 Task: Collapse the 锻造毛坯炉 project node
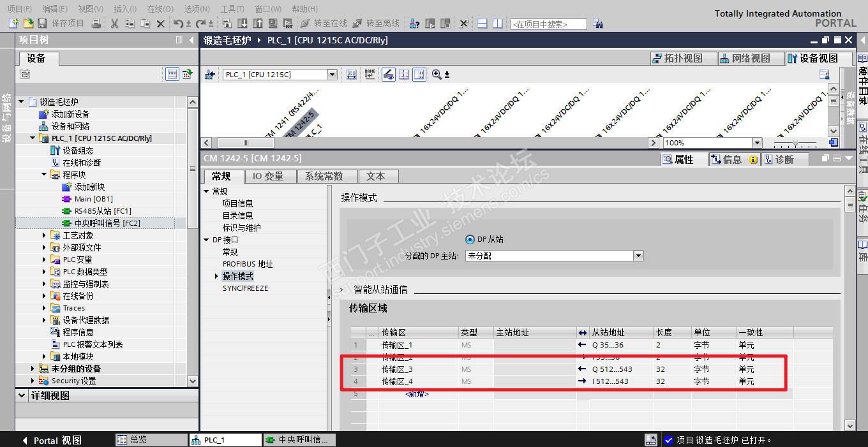(21, 102)
